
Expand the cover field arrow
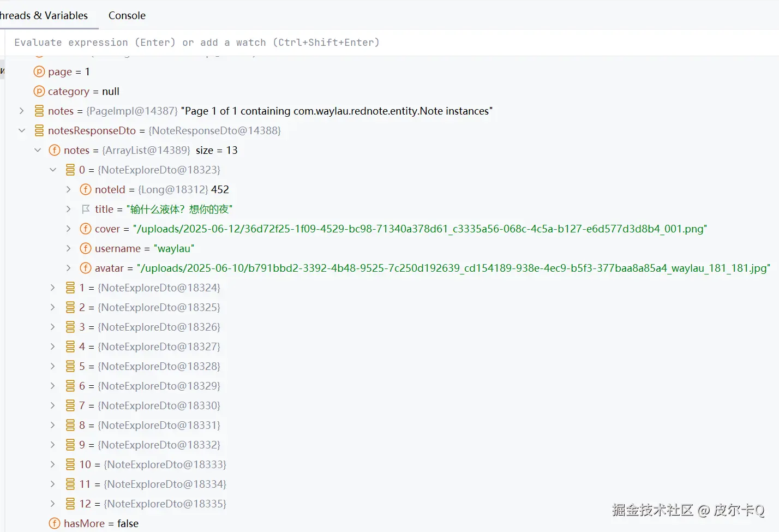(68, 229)
